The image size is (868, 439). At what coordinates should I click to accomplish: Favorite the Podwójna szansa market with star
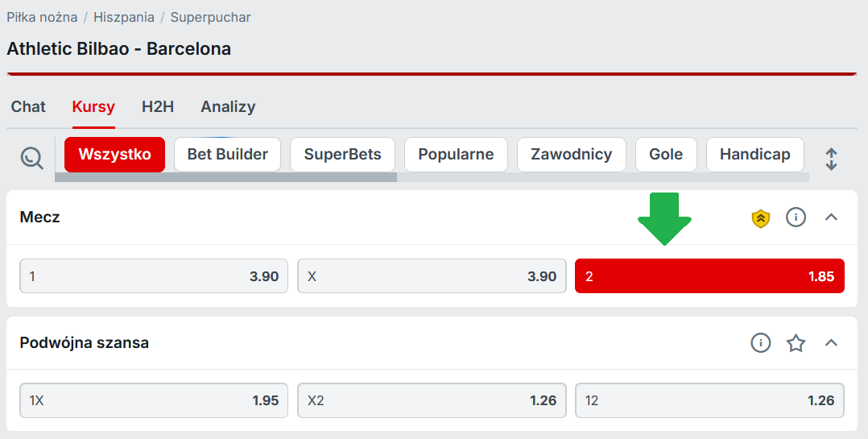[x=796, y=343]
